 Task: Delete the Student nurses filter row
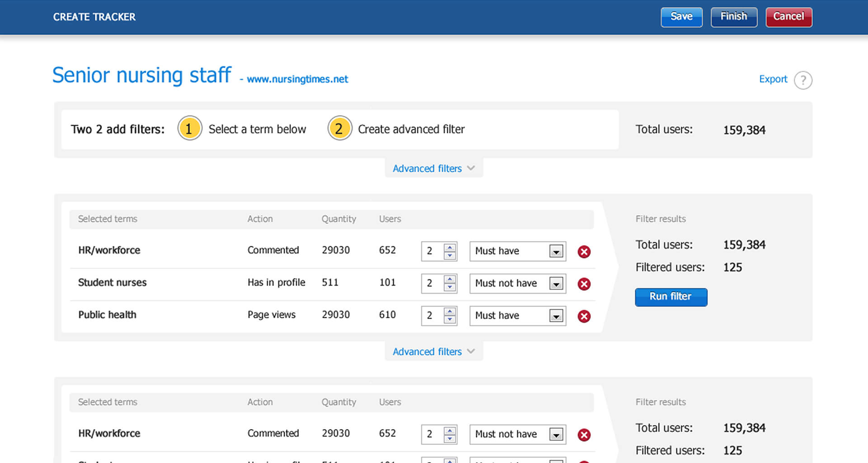point(584,284)
